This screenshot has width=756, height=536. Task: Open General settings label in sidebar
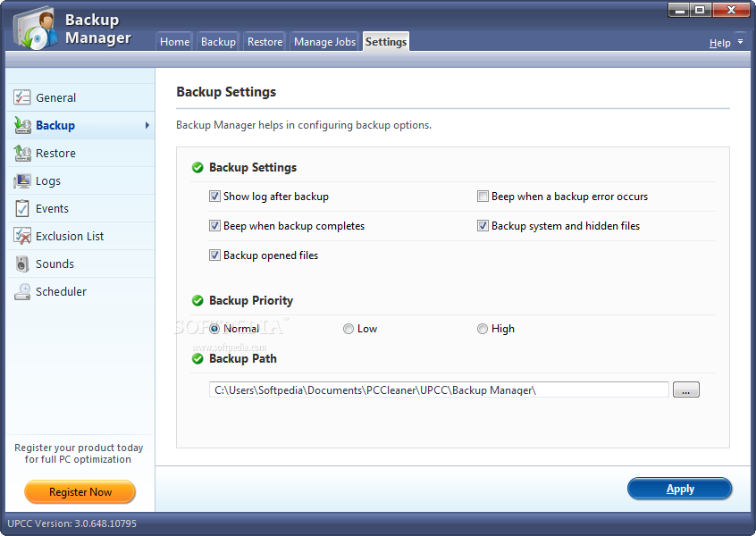pyautogui.click(x=56, y=98)
